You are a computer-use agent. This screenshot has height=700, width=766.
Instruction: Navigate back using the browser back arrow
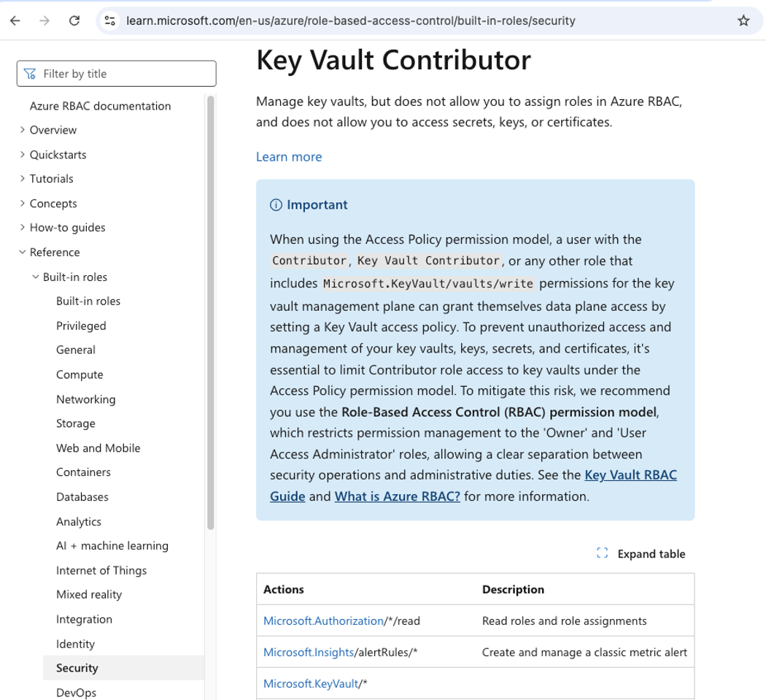(15, 20)
